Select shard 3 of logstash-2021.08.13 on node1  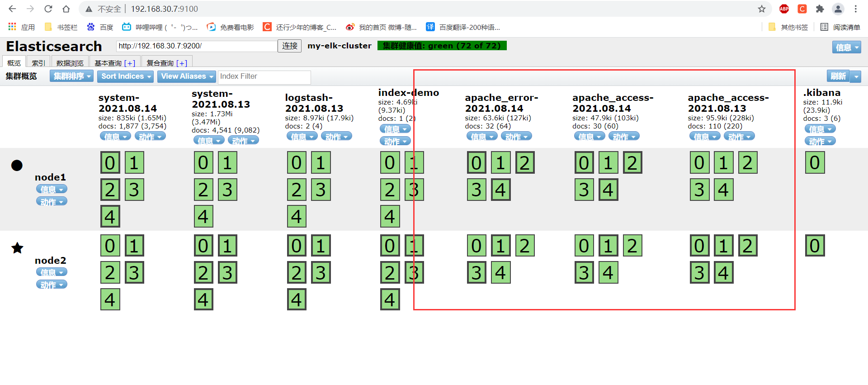pyautogui.click(x=321, y=190)
